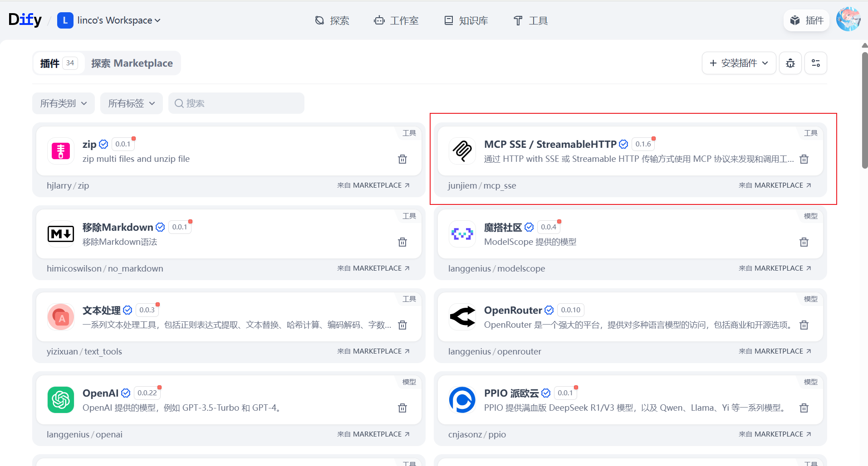Delete the zip plugin
The height and width of the screenshot is (466, 868).
tap(402, 159)
